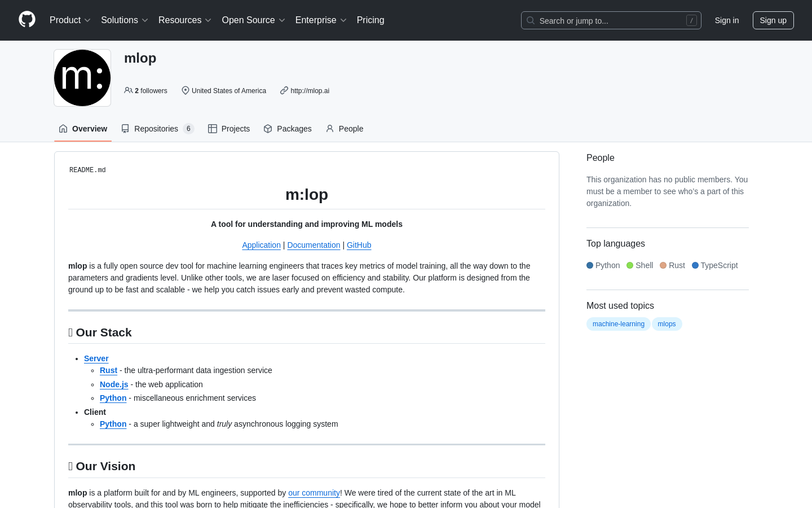Click the README.md file label
This screenshot has width=812, height=508.
[87, 170]
